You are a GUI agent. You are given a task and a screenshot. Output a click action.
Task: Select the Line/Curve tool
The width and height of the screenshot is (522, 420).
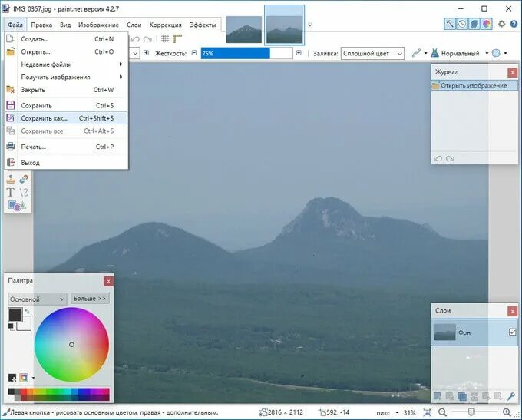pos(24,192)
